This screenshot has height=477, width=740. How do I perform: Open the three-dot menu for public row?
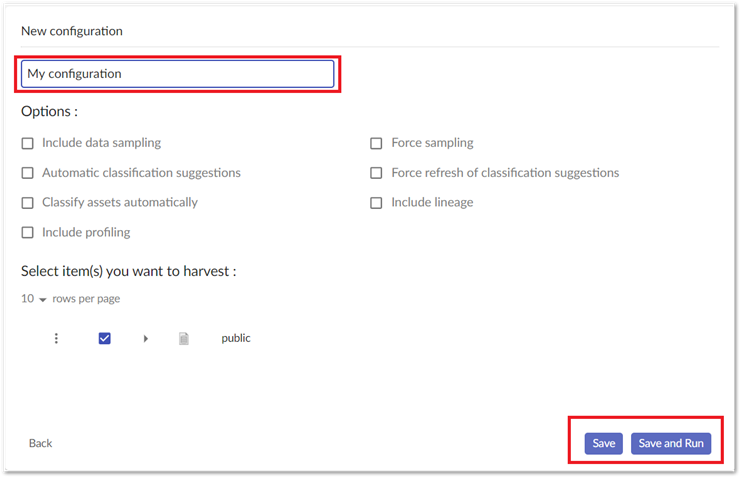point(56,339)
